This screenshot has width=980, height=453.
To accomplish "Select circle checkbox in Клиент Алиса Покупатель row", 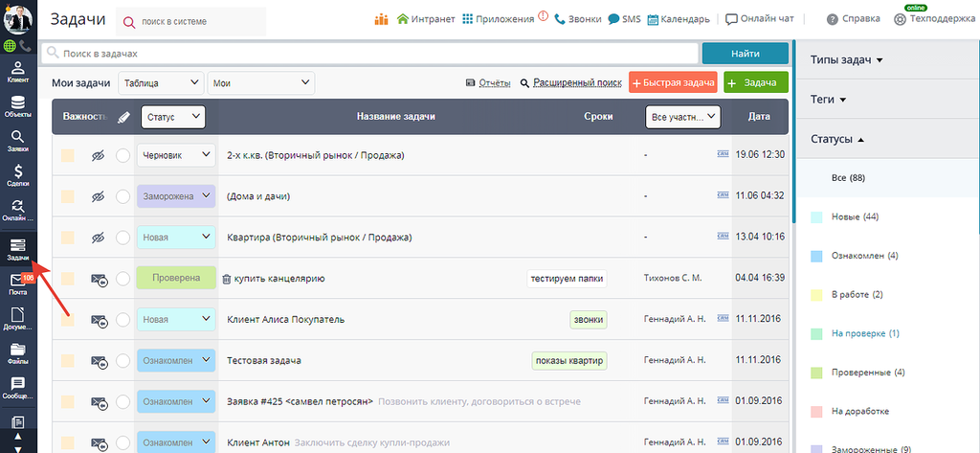I will (x=123, y=320).
